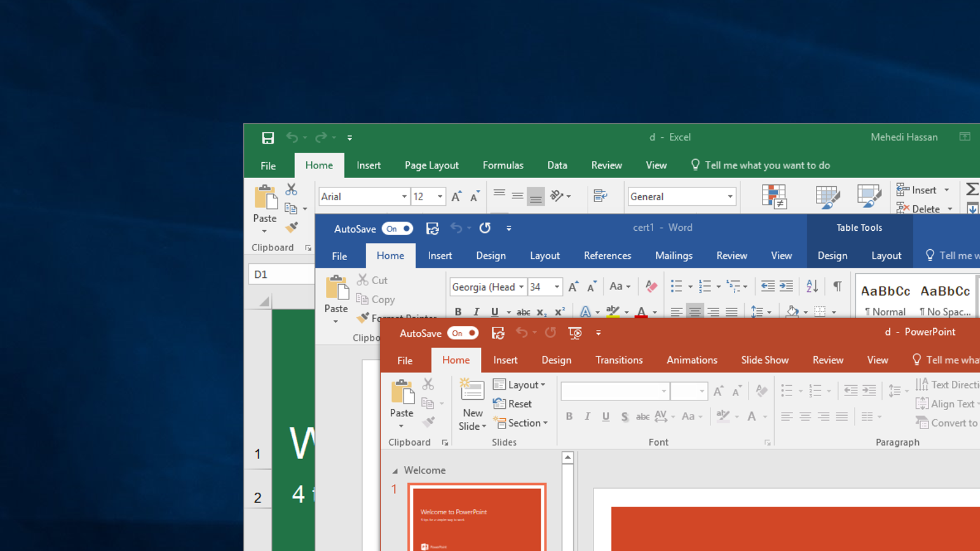Toggle Italic in PowerPoint font group
The width and height of the screenshot is (980, 551).
(x=587, y=416)
